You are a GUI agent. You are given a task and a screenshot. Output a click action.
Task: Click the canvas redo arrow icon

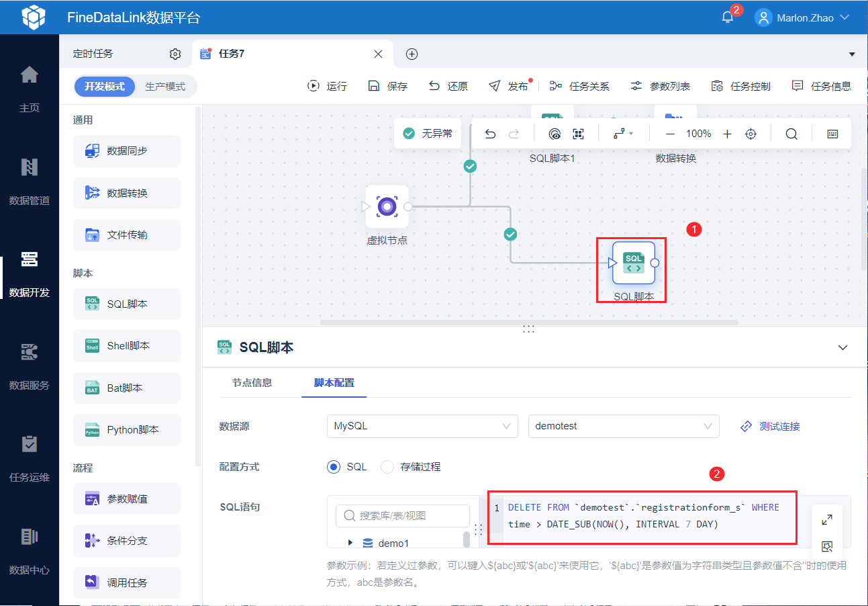click(x=514, y=134)
